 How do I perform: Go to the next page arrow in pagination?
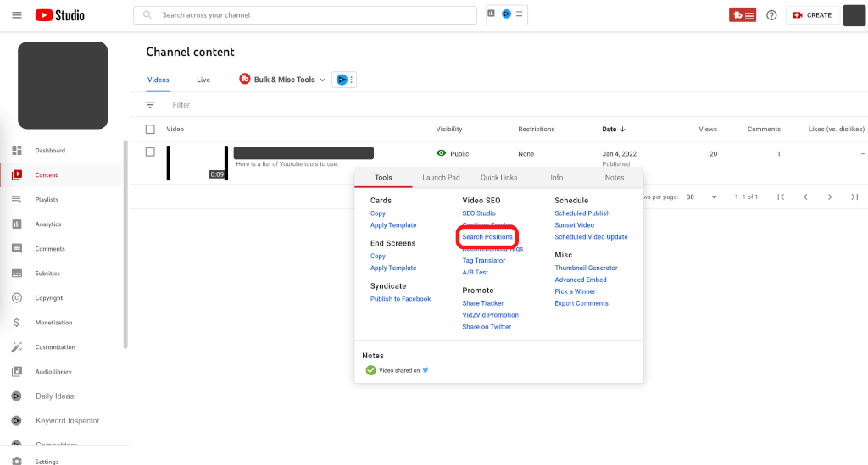pyautogui.click(x=830, y=197)
